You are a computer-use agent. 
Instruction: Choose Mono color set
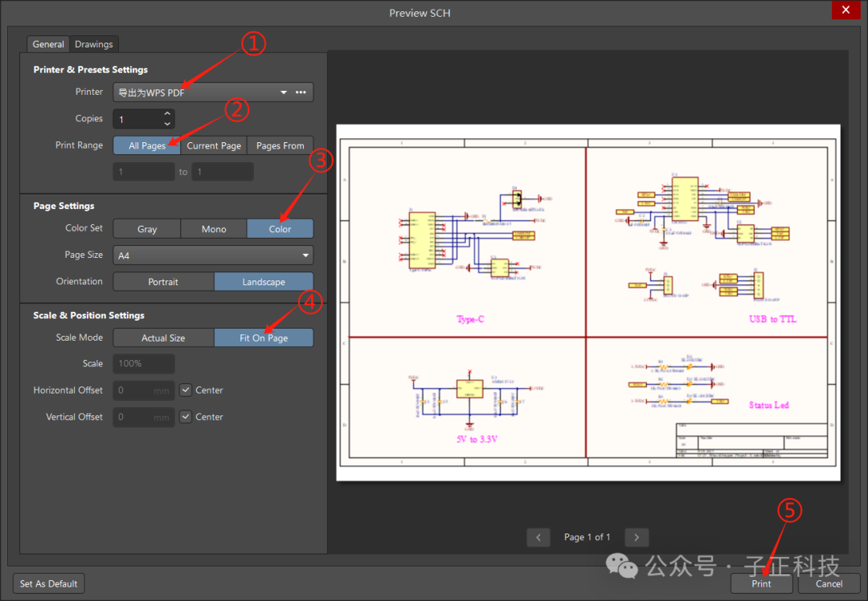(214, 228)
